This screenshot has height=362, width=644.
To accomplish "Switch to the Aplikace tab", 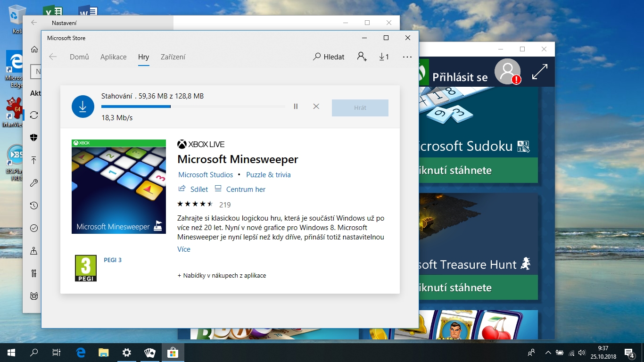I will click(113, 57).
